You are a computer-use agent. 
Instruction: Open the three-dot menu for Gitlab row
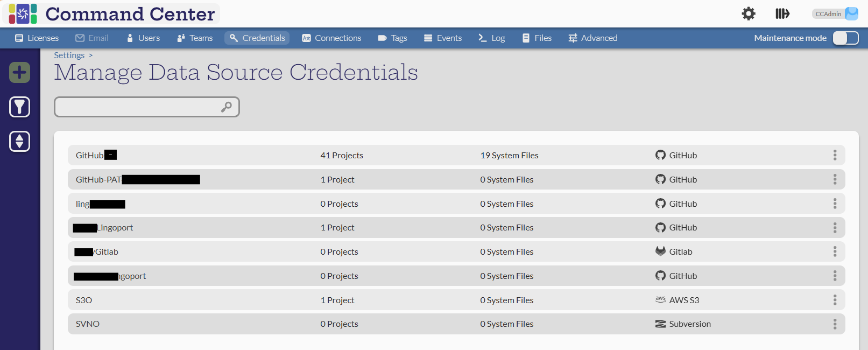coord(835,251)
